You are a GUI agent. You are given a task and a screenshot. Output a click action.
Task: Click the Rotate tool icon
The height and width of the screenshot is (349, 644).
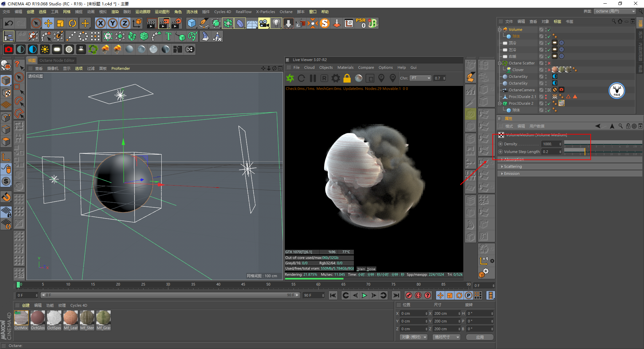72,23
